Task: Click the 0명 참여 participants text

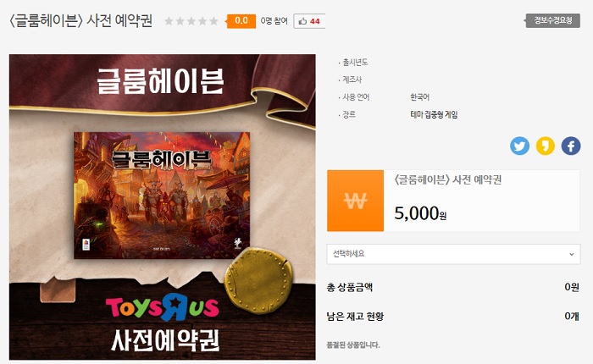Action: [274, 21]
